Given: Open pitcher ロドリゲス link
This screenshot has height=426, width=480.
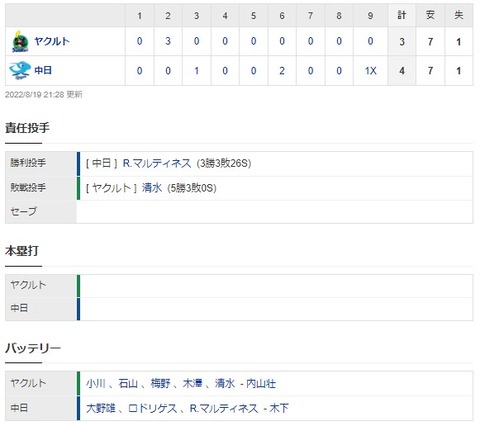Looking at the screenshot, I should (x=153, y=408).
